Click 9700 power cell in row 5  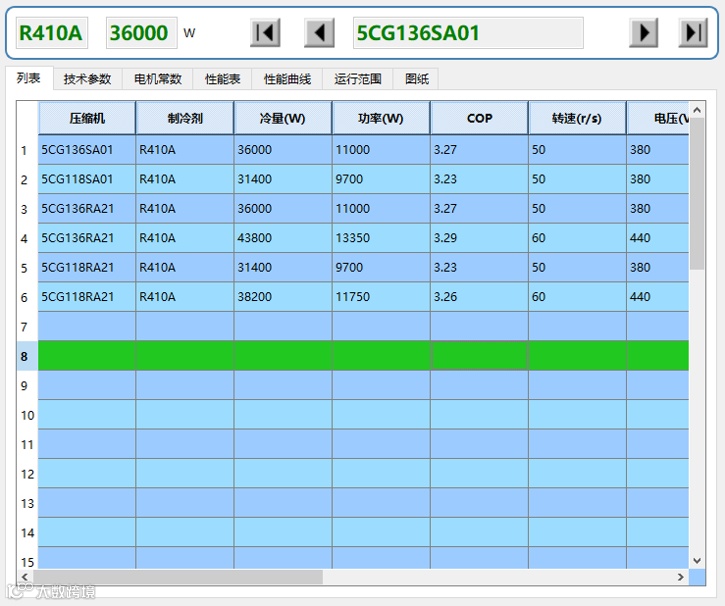381,267
